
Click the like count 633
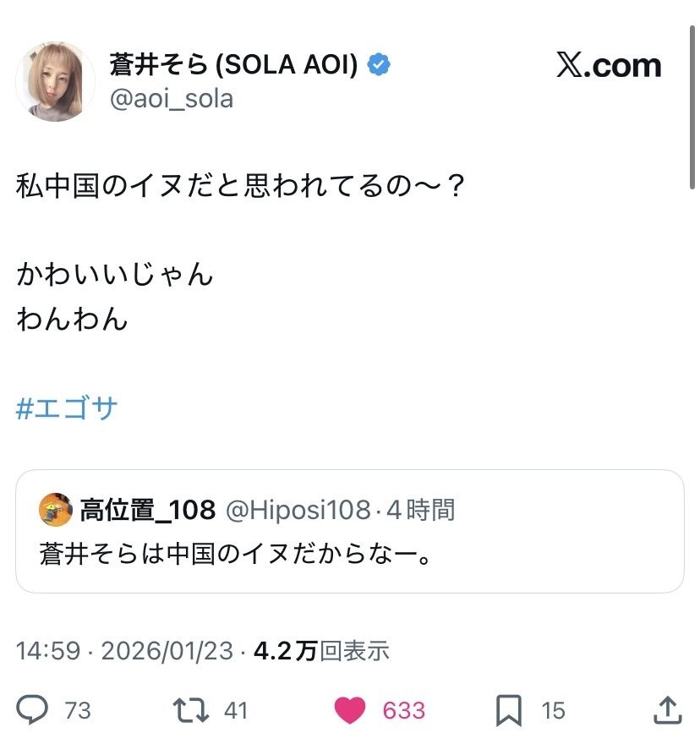pyautogui.click(x=403, y=710)
